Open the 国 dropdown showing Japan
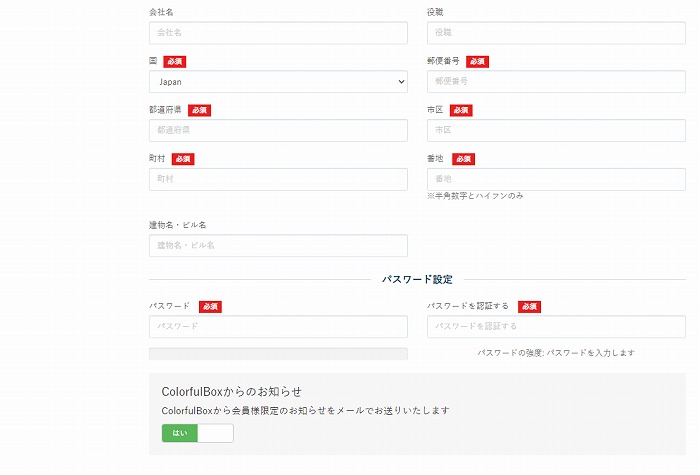Viewport: 700px width, 475px height. coord(278,82)
